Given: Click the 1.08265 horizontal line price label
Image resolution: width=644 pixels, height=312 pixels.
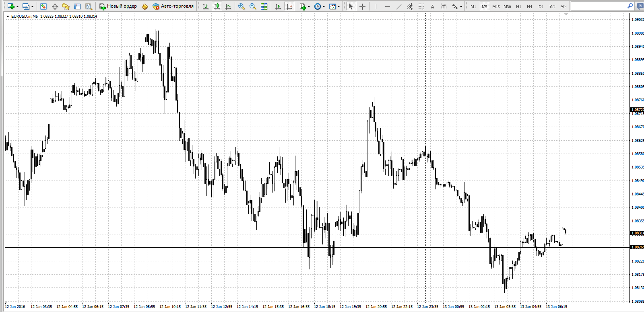Looking at the screenshot, I should pos(637,247).
